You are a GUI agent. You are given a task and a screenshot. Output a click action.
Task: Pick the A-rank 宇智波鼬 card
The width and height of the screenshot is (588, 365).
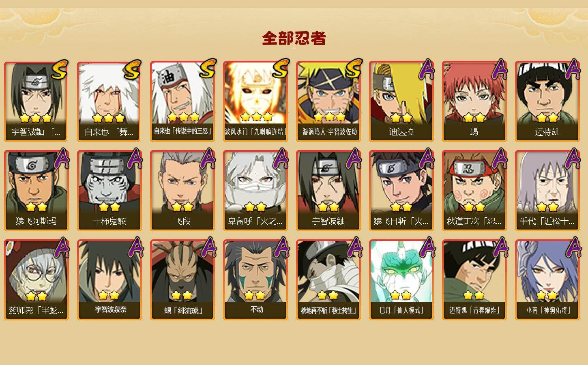pyautogui.click(x=328, y=191)
